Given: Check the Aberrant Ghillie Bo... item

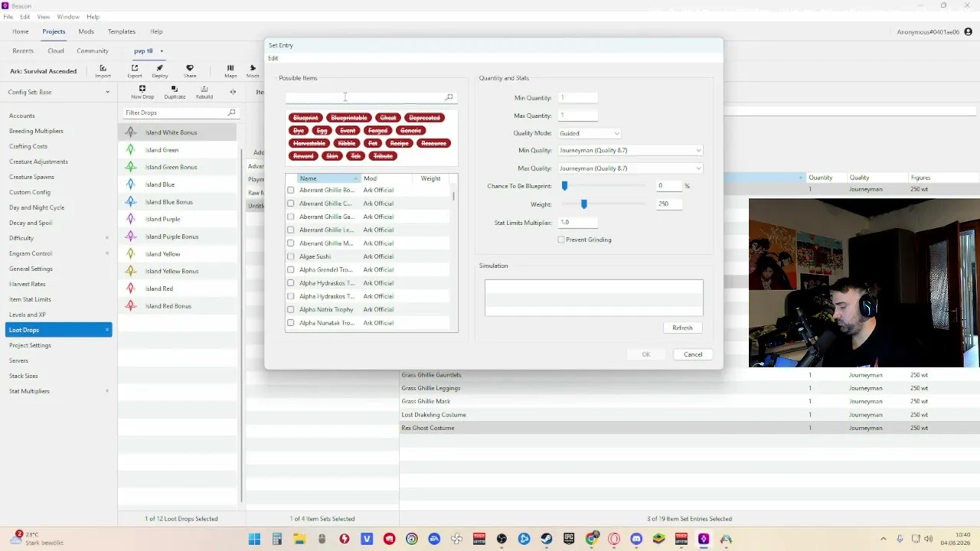Looking at the screenshot, I should [x=290, y=190].
